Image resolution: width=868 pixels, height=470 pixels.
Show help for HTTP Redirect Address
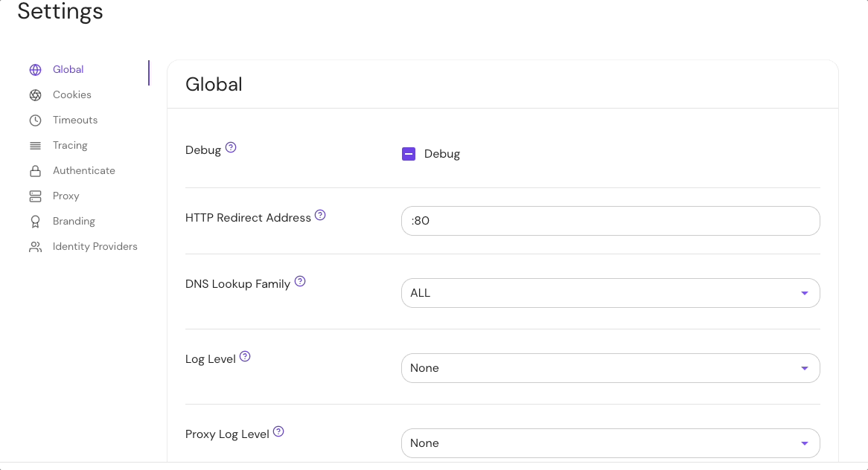pos(320,215)
